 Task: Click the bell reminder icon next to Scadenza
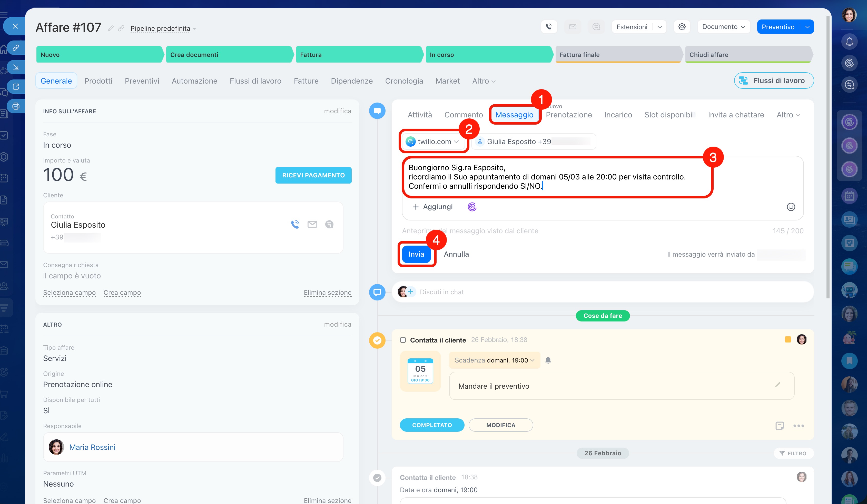coord(548,360)
